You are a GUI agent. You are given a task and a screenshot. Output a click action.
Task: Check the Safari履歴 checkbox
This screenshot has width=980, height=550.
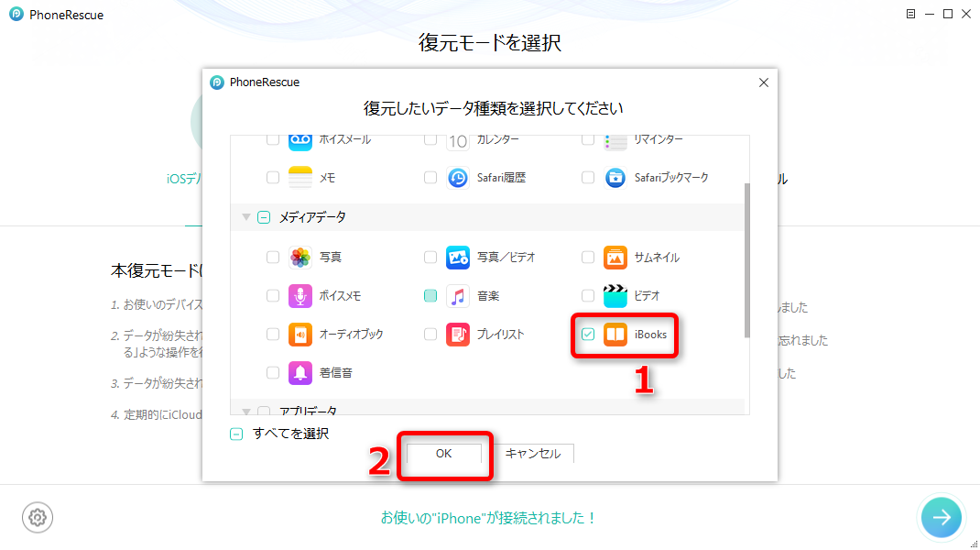point(430,178)
